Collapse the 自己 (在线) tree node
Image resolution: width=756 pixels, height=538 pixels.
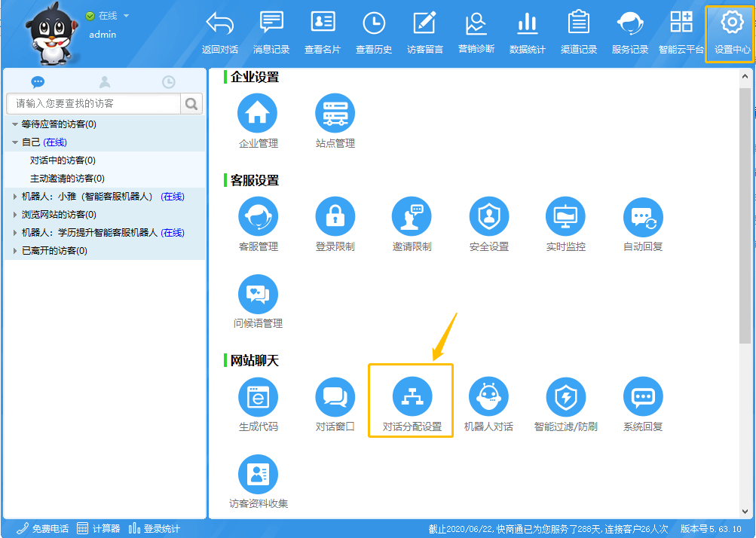[15, 142]
